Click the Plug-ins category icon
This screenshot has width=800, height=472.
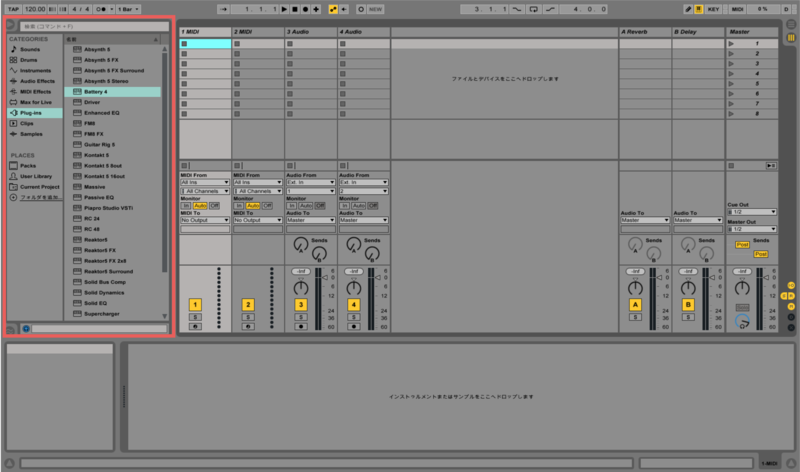tap(13, 113)
